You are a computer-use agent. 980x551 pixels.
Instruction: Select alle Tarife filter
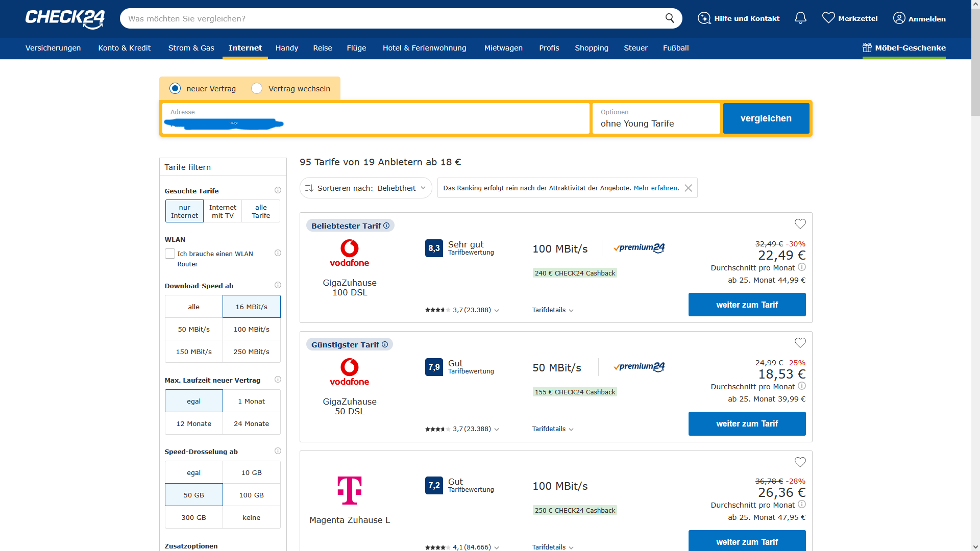[261, 211]
